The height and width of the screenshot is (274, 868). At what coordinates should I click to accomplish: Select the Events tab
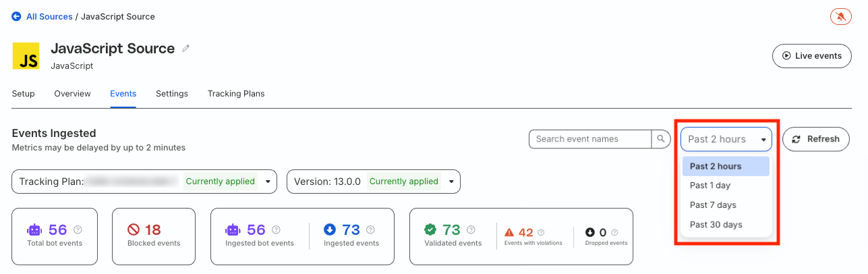tap(123, 94)
